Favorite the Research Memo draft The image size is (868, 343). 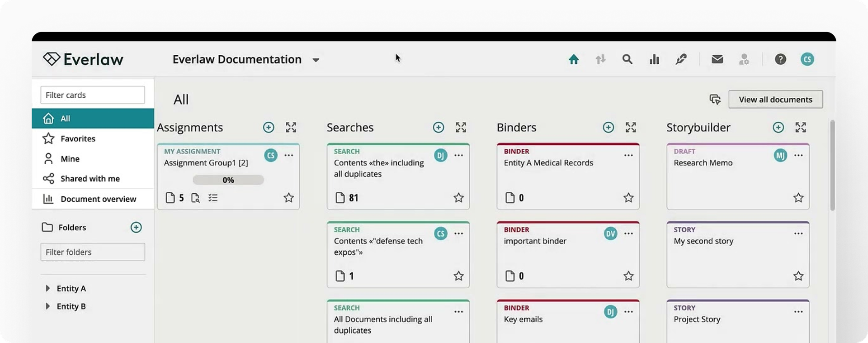pyautogui.click(x=798, y=198)
